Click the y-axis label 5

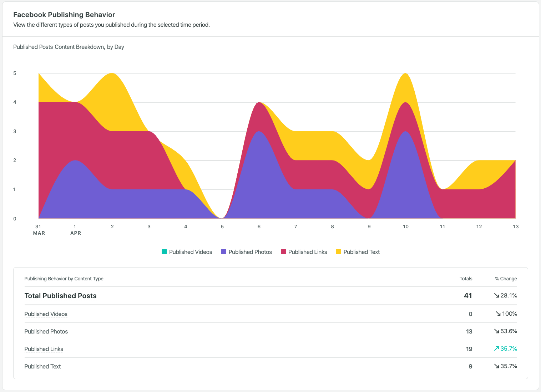tap(15, 73)
